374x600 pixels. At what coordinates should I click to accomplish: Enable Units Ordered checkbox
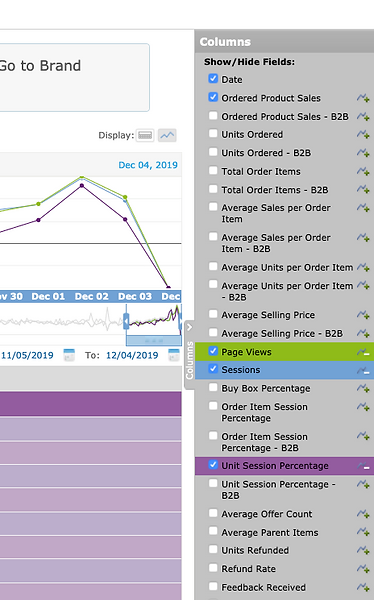coord(213,134)
